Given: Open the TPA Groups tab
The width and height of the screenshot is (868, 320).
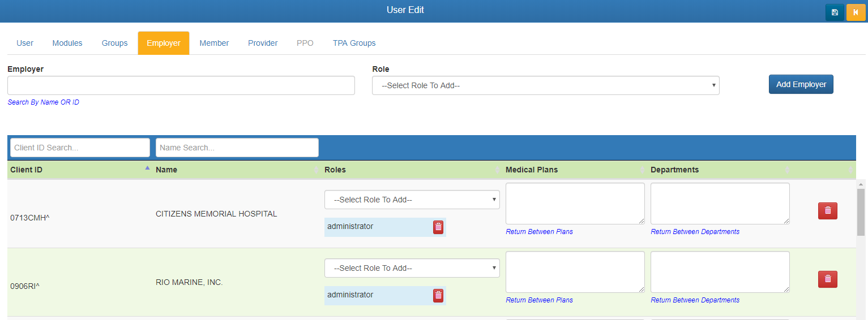Looking at the screenshot, I should [354, 43].
